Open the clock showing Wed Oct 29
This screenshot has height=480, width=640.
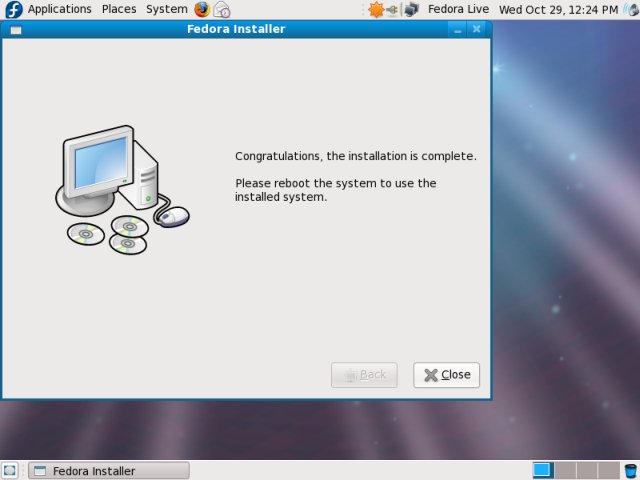point(558,9)
